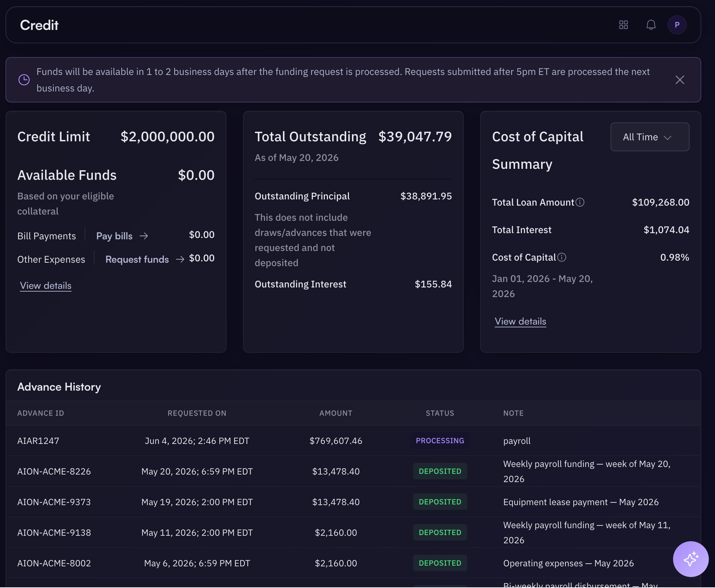Click As of May 20, 2026 text

pyautogui.click(x=296, y=157)
